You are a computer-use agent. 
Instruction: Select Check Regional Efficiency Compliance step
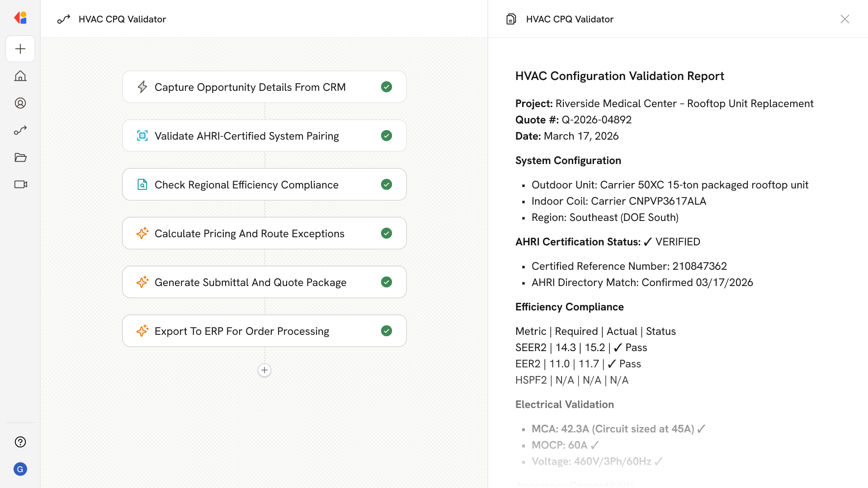pos(246,185)
